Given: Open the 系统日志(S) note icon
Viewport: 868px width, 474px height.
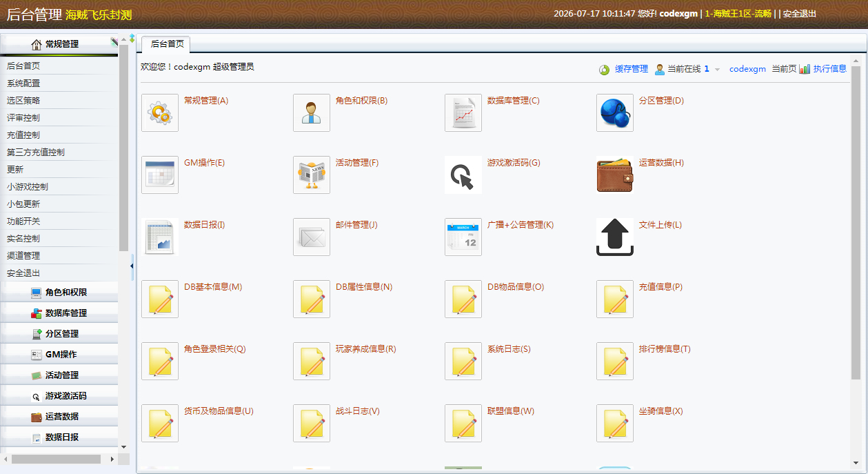Looking at the screenshot, I should [463, 361].
